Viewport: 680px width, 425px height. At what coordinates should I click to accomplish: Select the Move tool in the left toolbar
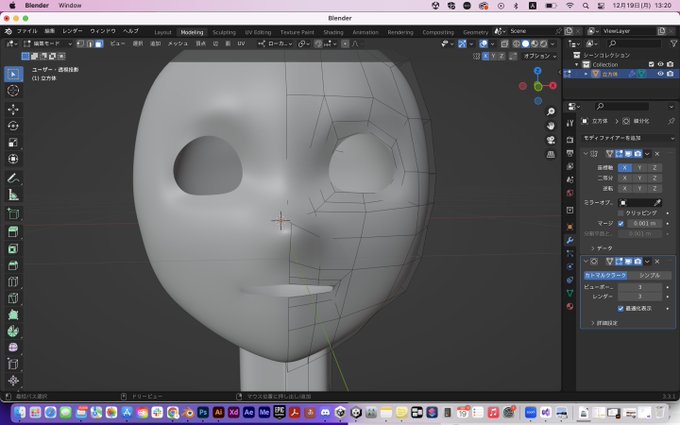(x=13, y=109)
